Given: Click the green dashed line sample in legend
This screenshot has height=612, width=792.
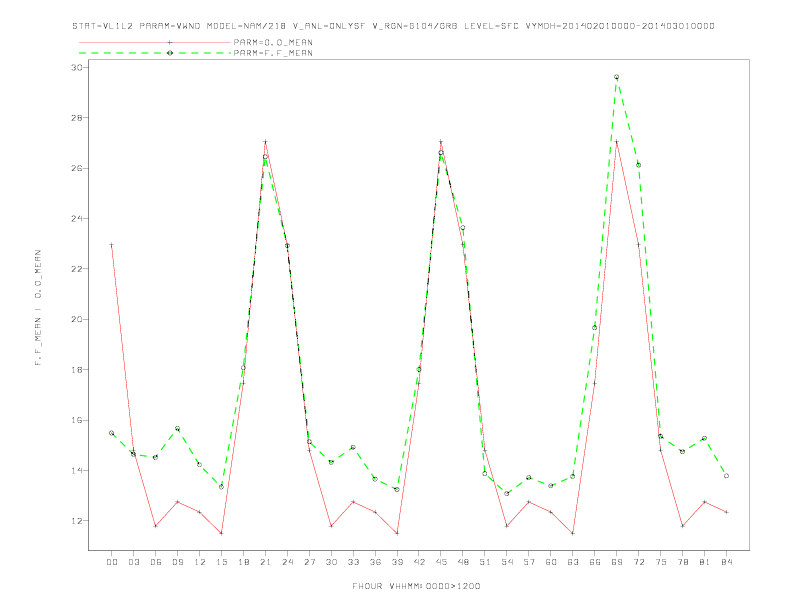Looking at the screenshot, I should click(x=155, y=53).
